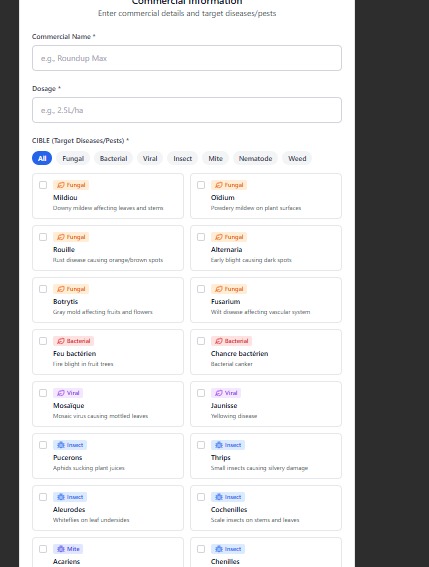The image size is (429, 567).
Task: Click the Commercial Name input field
Action: tap(187, 58)
